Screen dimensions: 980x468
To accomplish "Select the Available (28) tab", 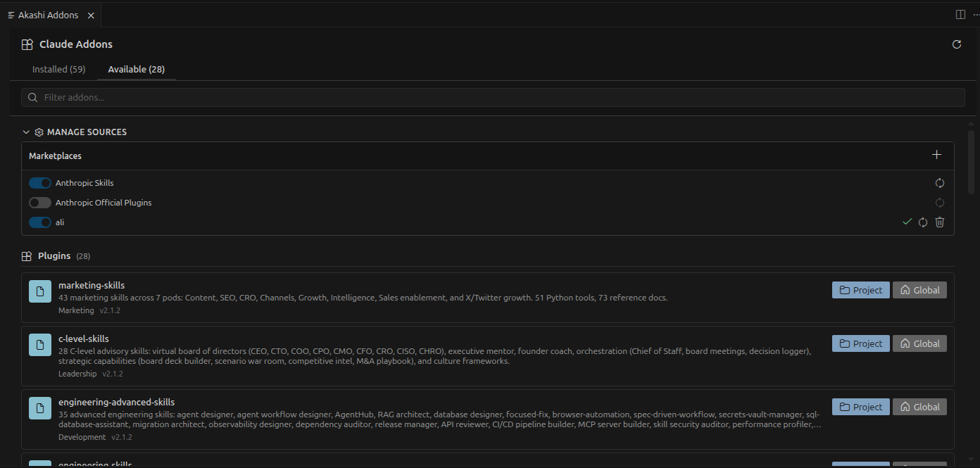I will tap(137, 69).
